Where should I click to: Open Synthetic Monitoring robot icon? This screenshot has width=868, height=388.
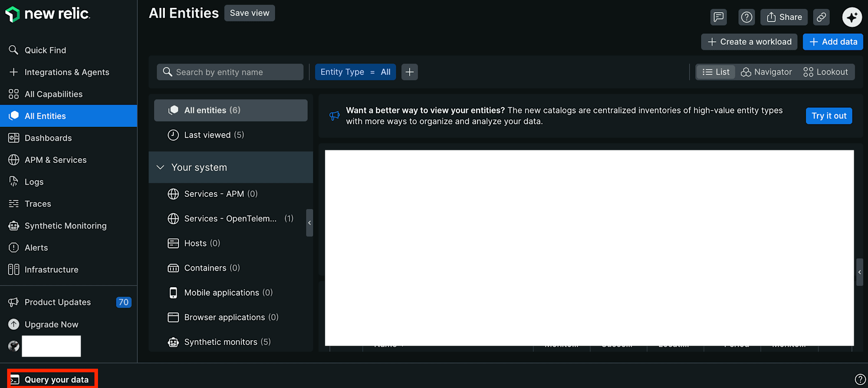point(13,226)
